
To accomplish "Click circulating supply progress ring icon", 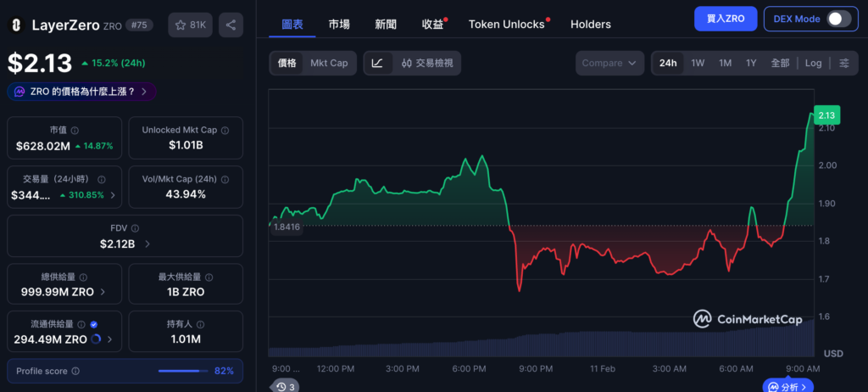I will point(95,339).
